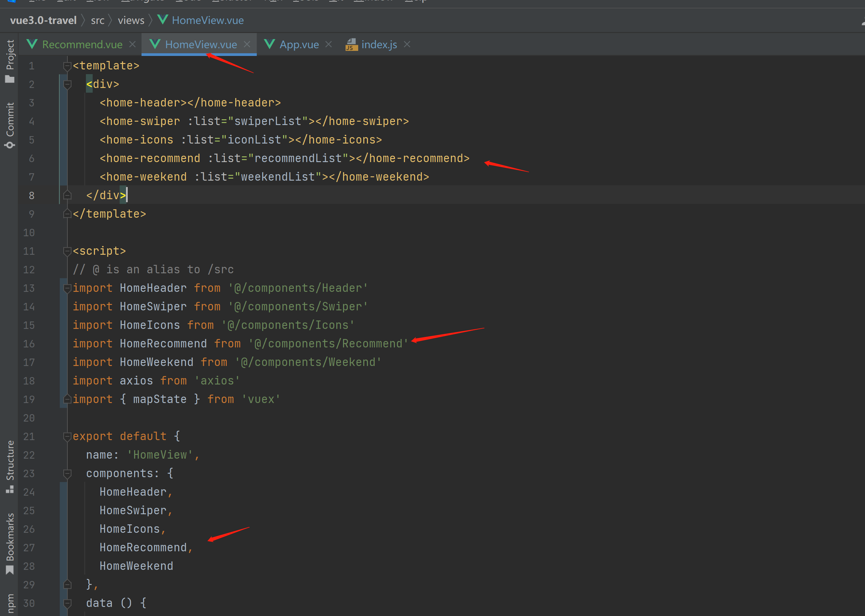Viewport: 865px width, 616px height.
Task: Open the Commit tool window
Action: pyautogui.click(x=10, y=125)
